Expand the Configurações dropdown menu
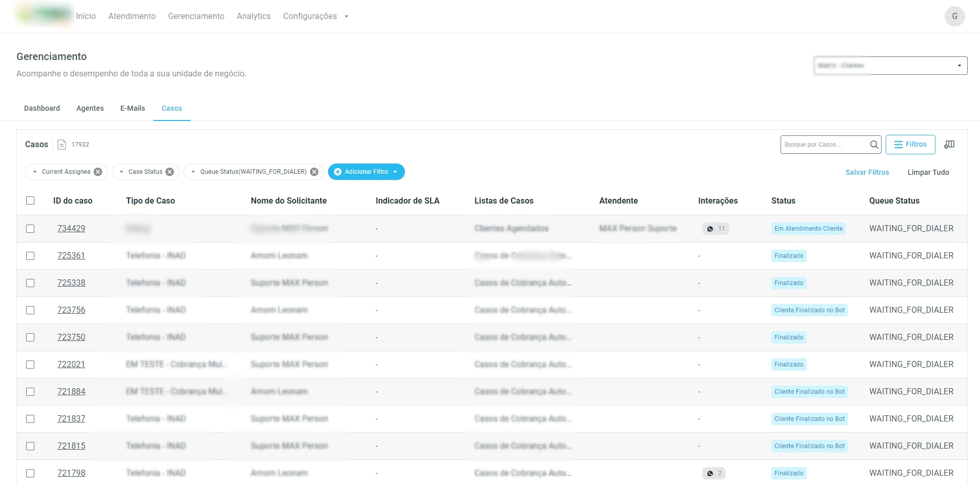The image size is (980, 483). point(315,16)
